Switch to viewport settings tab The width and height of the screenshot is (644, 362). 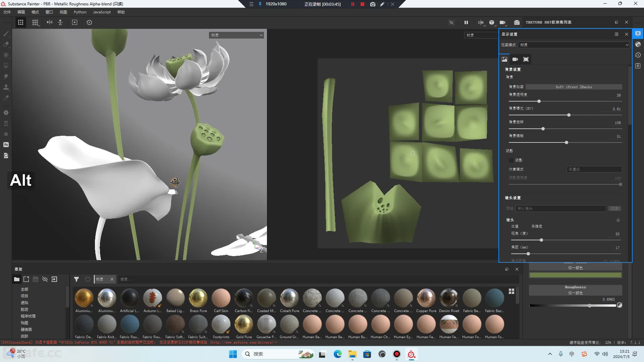(526, 59)
